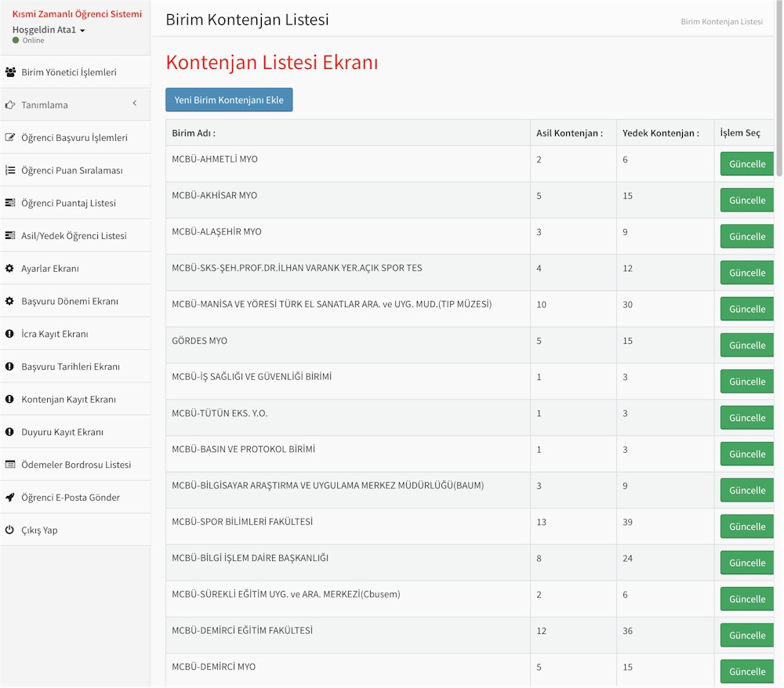Click the Başvuru Dönemi Ekranı gear icon

[x=9, y=301]
